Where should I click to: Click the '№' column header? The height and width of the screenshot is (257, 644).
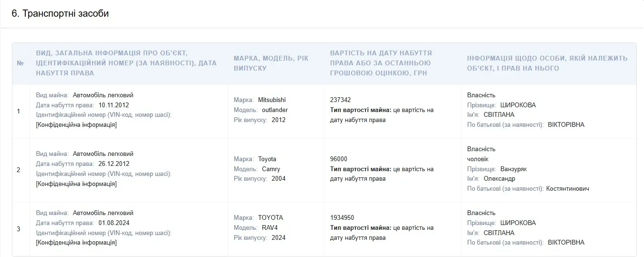coord(20,63)
